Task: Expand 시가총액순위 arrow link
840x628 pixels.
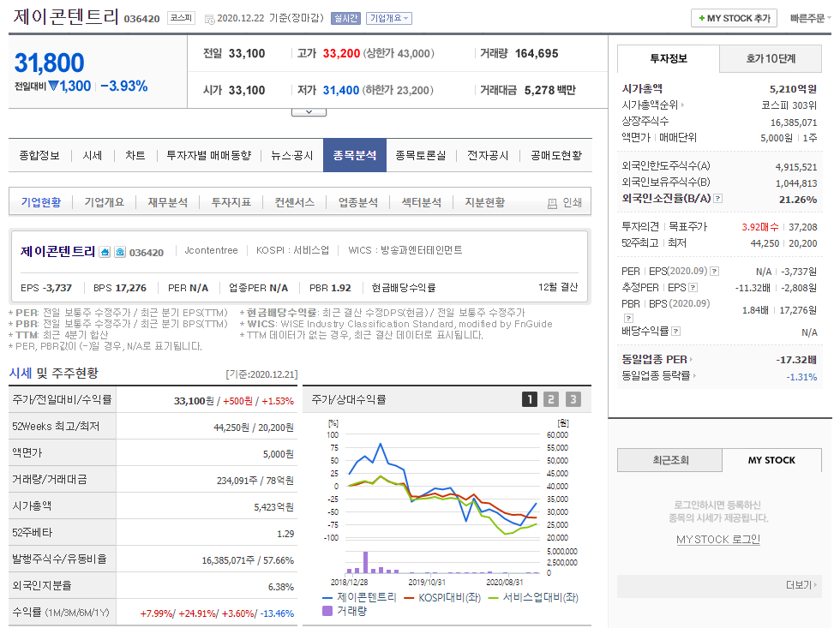Action: [682, 105]
